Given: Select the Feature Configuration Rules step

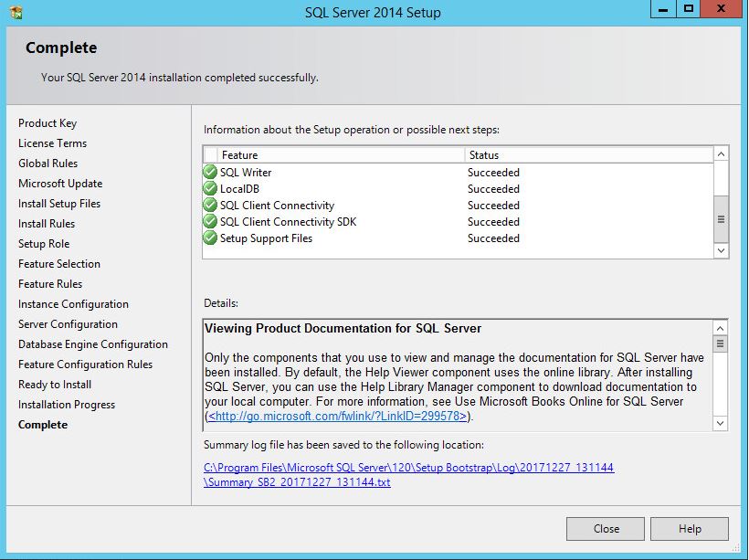Looking at the screenshot, I should tap(86, 365).
